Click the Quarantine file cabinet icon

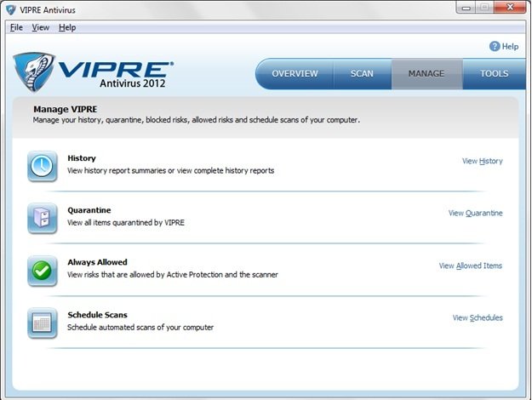(42, 218)
